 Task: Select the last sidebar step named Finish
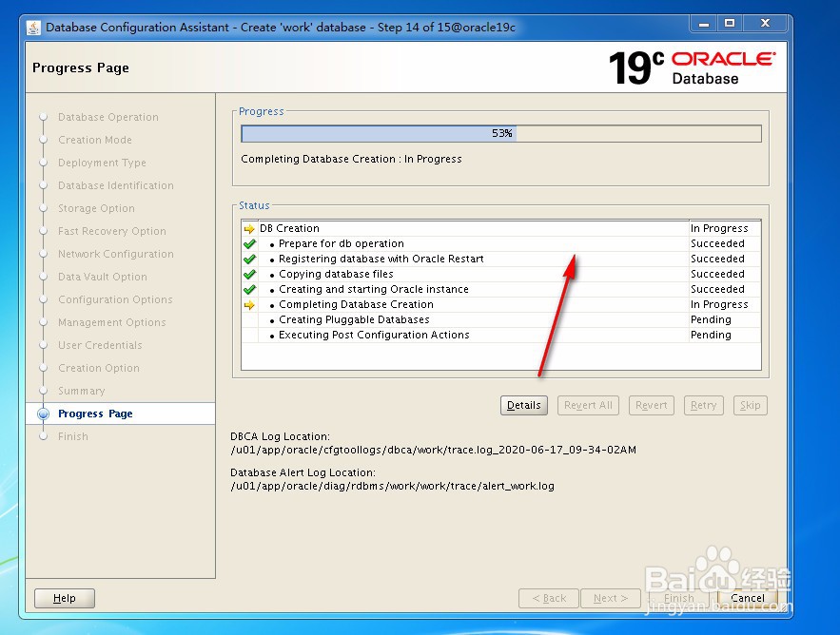click(x=73, y=436)
